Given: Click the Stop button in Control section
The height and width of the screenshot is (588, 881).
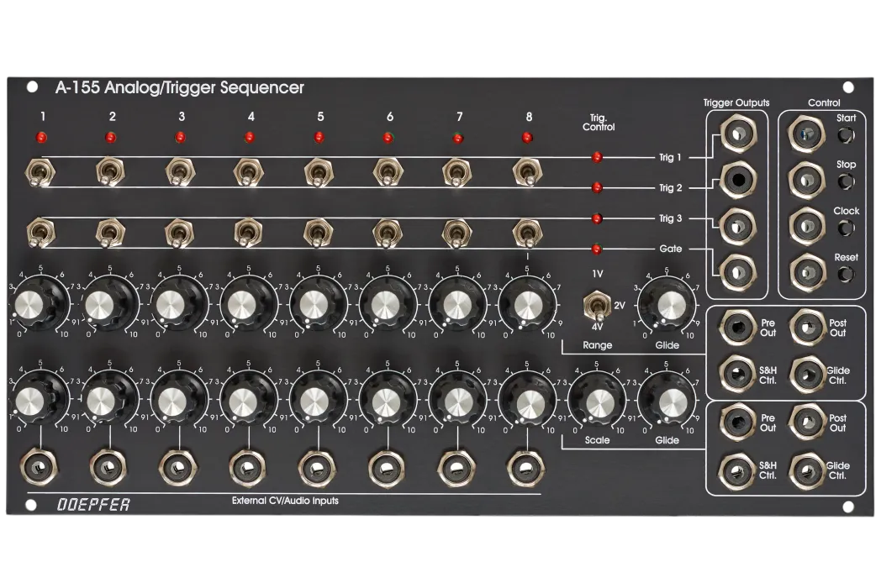Looking at the screenshot, I should pyautogui.click(x=846, y=182).
